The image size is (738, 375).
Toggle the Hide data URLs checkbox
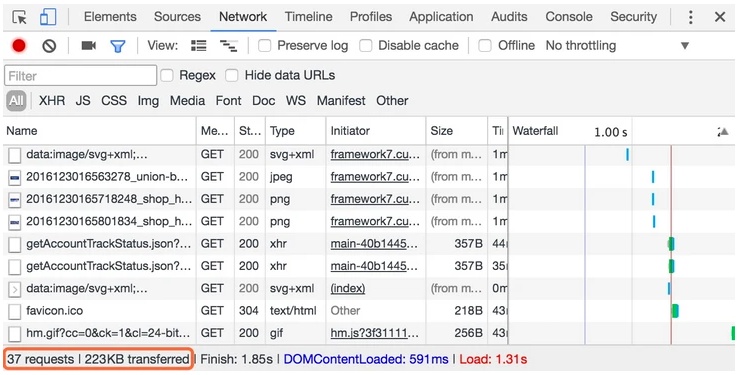tap(232, 75)
